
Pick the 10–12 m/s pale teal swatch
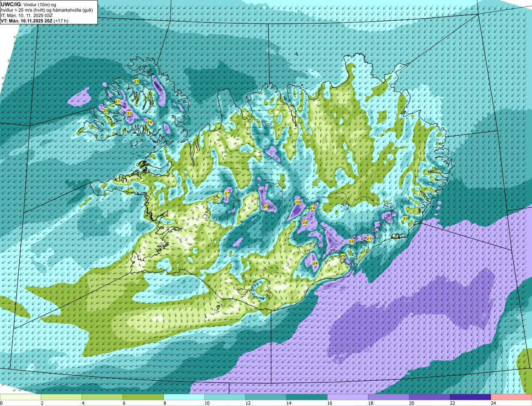[225, 397]
